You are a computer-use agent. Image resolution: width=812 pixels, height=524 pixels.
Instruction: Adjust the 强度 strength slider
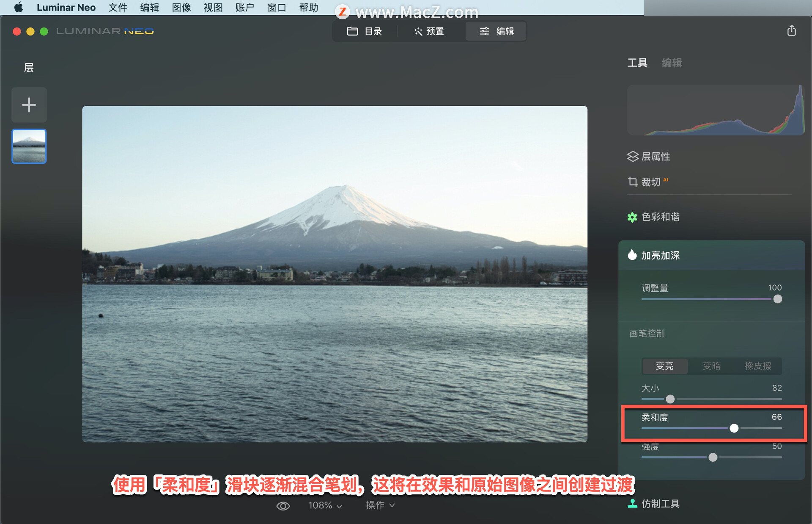tap(711, 457)
